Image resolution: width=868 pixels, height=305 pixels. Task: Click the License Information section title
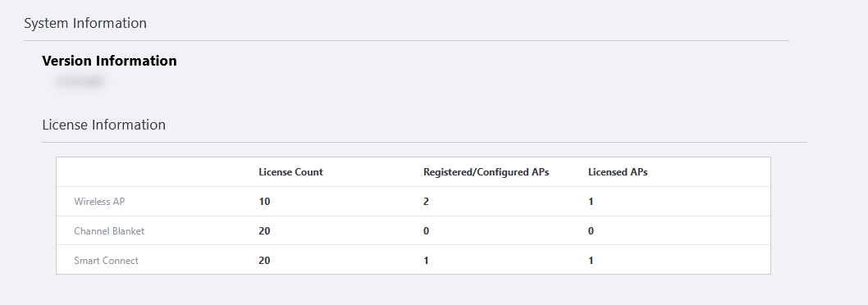pyautogui.click(x=104, y=125)
